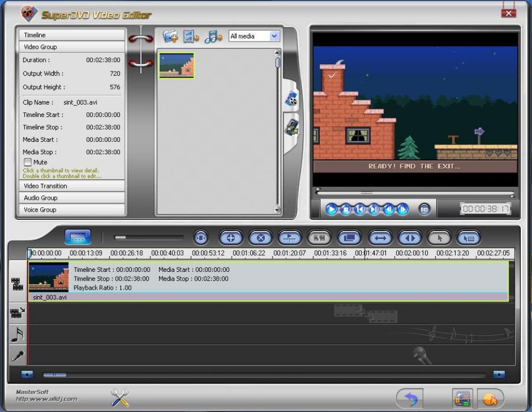Screen dimensions: 532x412
Task: Step back one frame in preview
Action: [x=388, y=209]
